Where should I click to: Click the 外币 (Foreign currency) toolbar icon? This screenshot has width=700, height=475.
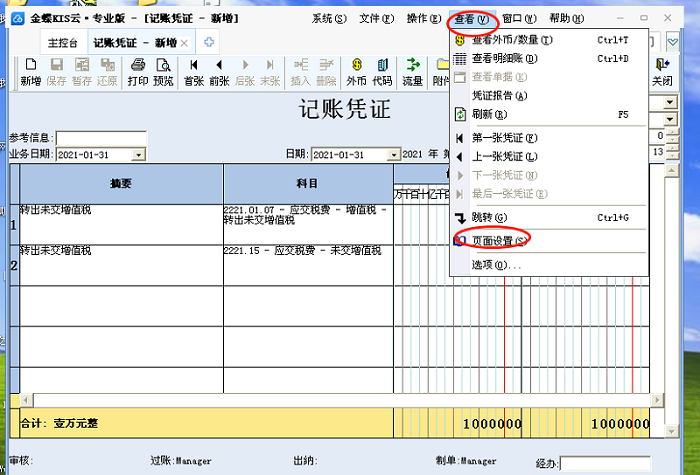pyautogui.click(x=356, y=72)
